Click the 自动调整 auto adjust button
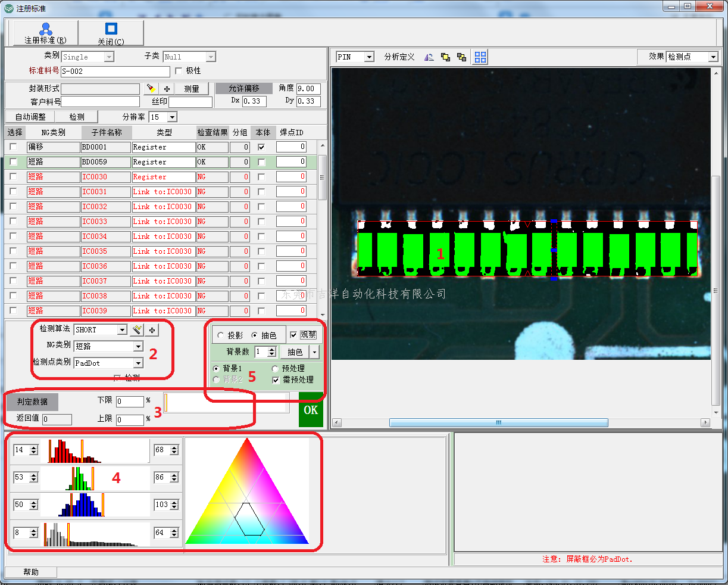 [x=30, y=117]
